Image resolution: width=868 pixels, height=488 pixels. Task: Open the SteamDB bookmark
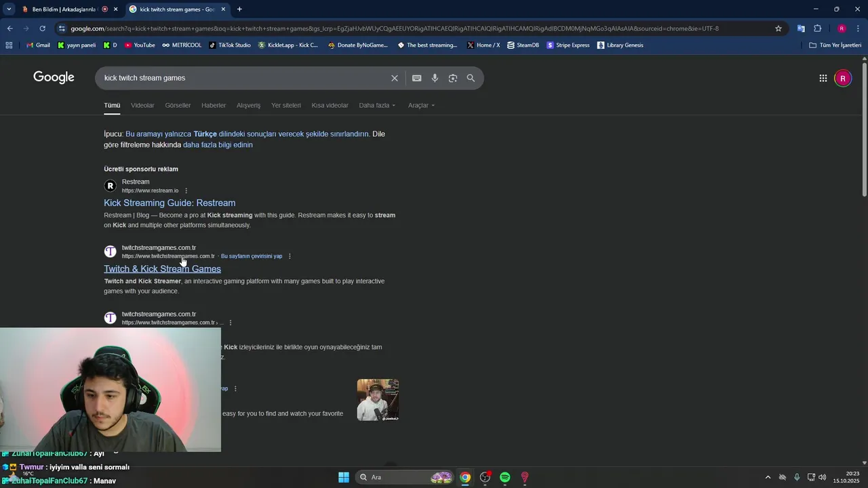point(523,45)
